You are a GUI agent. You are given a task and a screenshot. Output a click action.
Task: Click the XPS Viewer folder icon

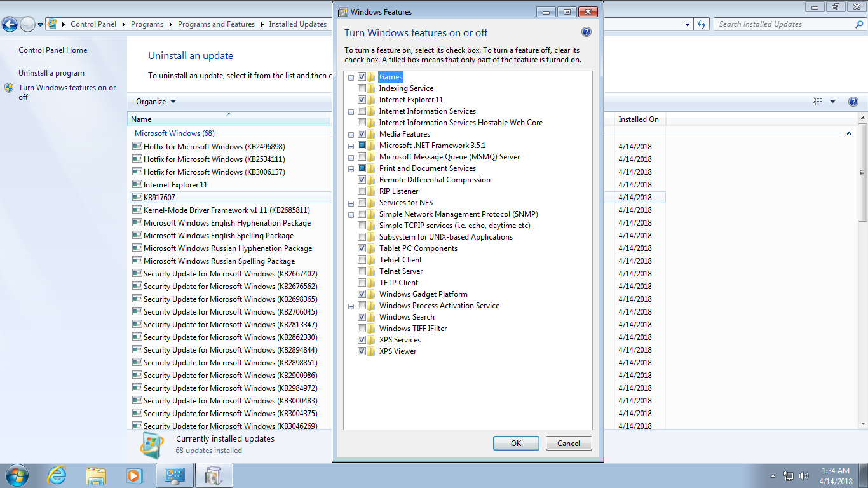point(371,351)
